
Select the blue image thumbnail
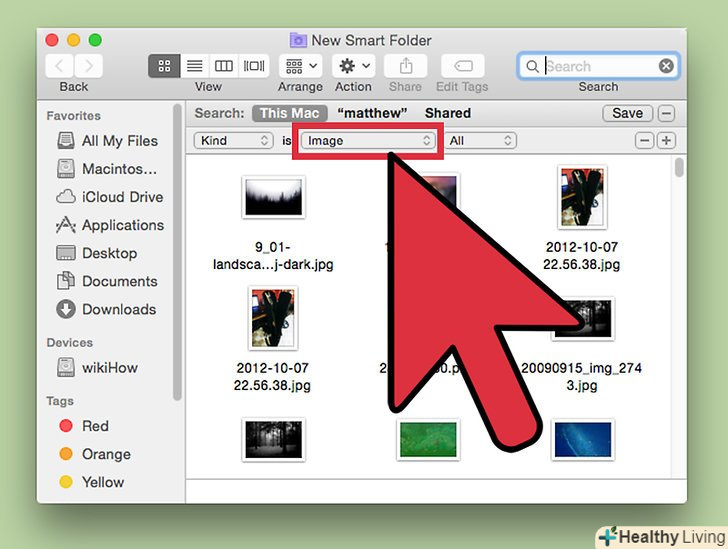[x=583, y=439]
